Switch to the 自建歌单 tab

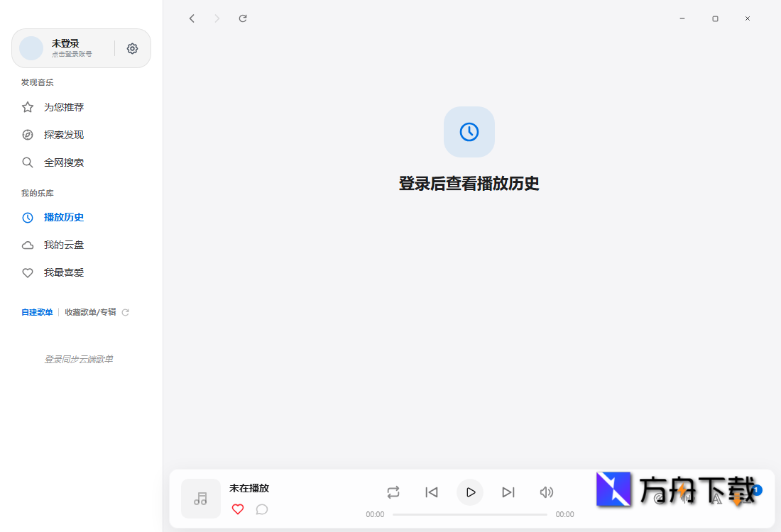coord(37,312)
